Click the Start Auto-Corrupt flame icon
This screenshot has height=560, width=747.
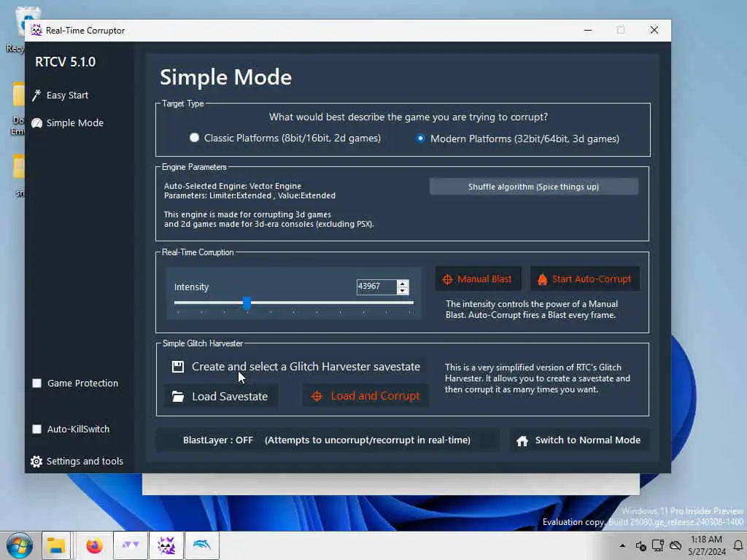tap(542, 279)
